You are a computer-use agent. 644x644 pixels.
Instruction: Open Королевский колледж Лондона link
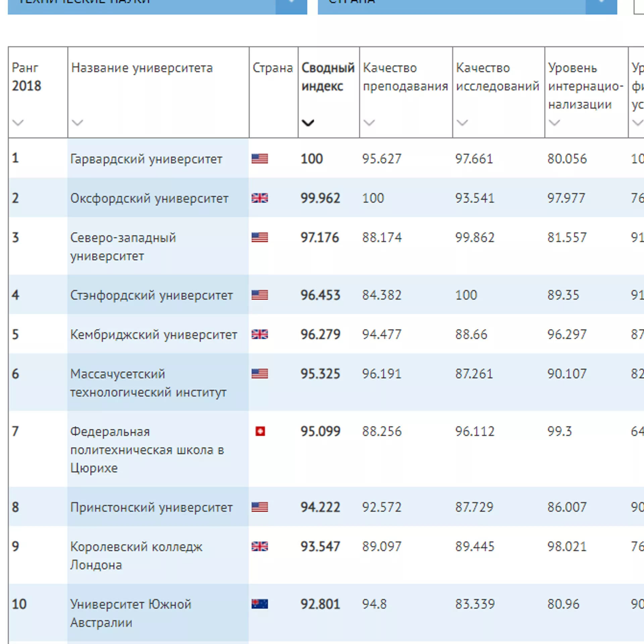point(136,556)
